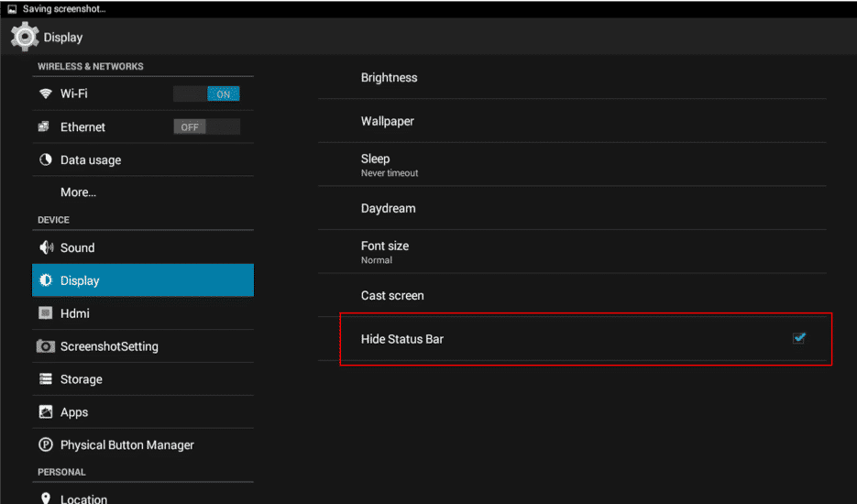Screen dimensions: 857x504
Task: Click the Settings gear icon beside Display title
Action: (25, 37)
